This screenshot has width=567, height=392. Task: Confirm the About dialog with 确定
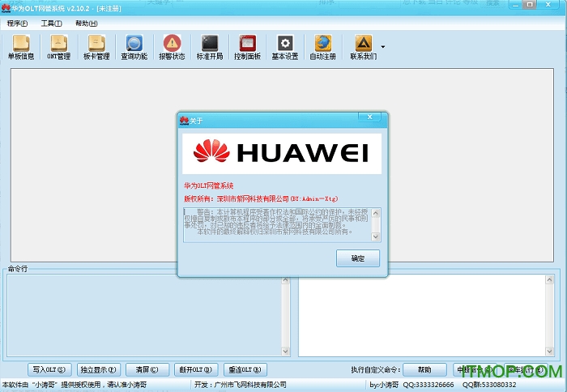(x=358, y=258)
